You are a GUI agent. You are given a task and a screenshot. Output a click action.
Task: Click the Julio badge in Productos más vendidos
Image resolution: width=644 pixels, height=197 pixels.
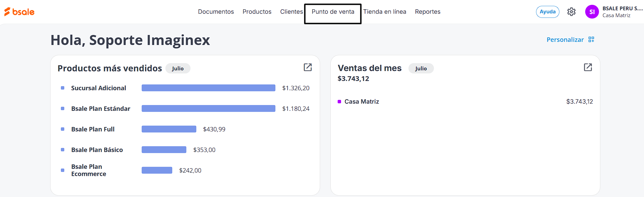(x=178, y=68)
